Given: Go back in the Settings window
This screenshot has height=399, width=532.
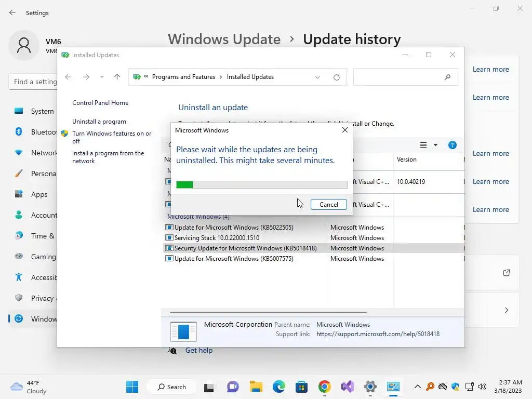Looking at the screenshot, I should click(x=12, y=12).
